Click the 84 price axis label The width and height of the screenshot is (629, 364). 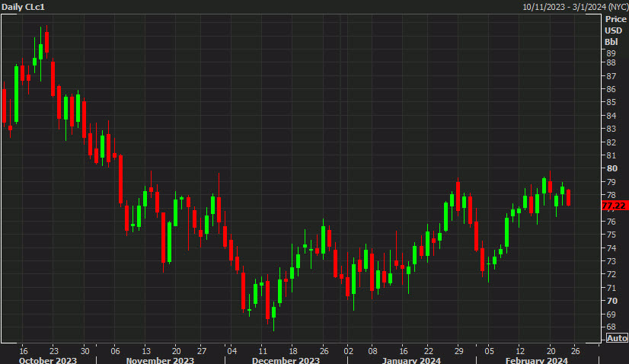coord(611,116)
